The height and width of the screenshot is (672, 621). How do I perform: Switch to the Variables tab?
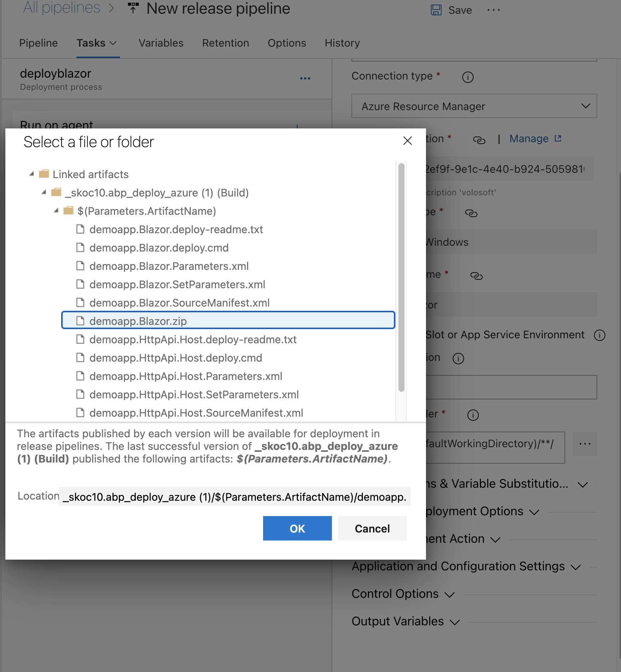(x=161, y=43)
